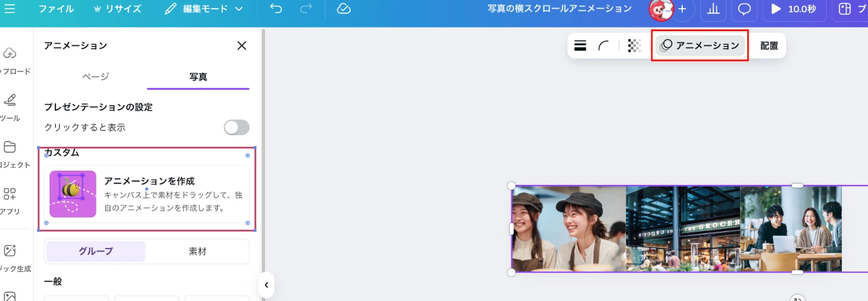Toggle クリックすると表示 switch

pyautogui.click(x=237, y=128)
